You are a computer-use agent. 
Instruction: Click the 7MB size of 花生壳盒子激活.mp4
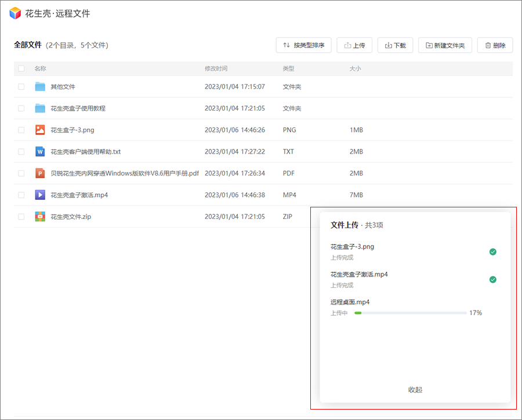pos(356,195)
